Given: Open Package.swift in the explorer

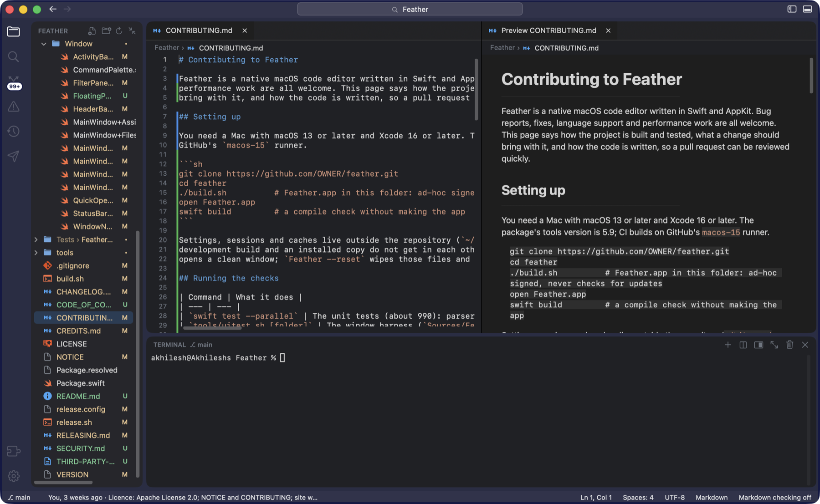Looking at the screenshot, I should [84, 383].
